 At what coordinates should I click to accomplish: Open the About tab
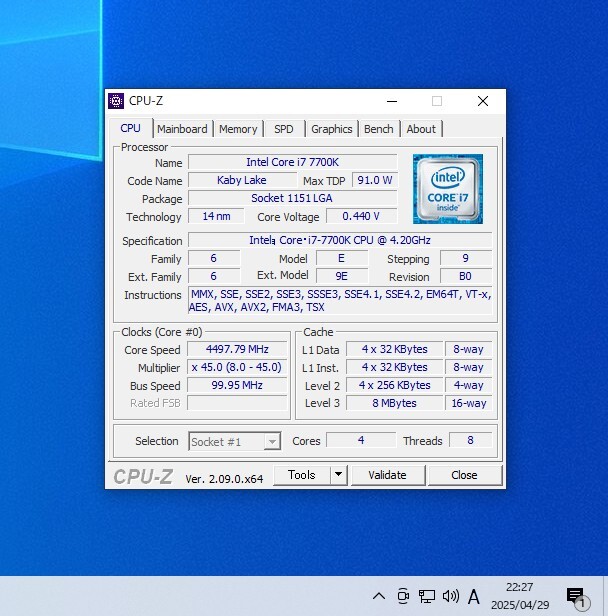(x=421, y=129)
